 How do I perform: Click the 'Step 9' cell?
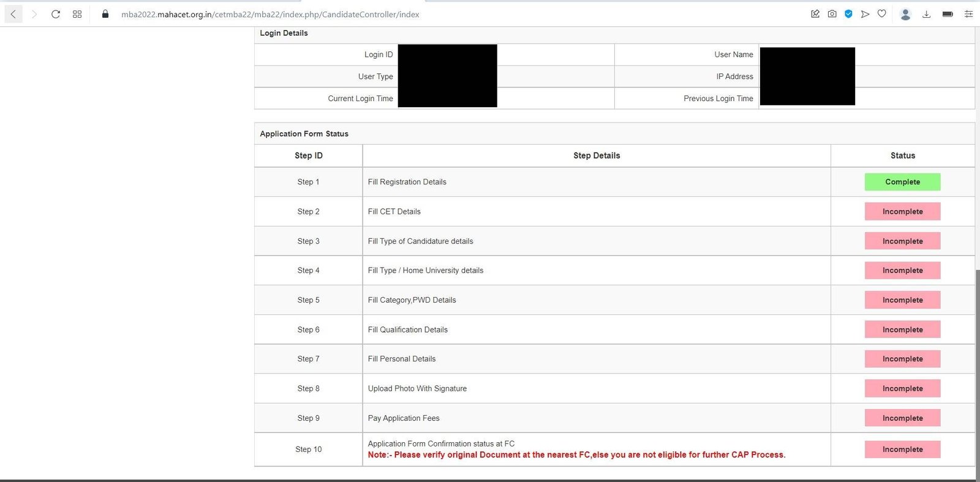pyautogui.click(x=308, y=418)
